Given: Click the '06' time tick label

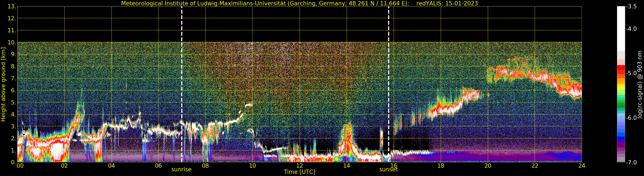Looking at the screenshot, I should coord(159,166).
